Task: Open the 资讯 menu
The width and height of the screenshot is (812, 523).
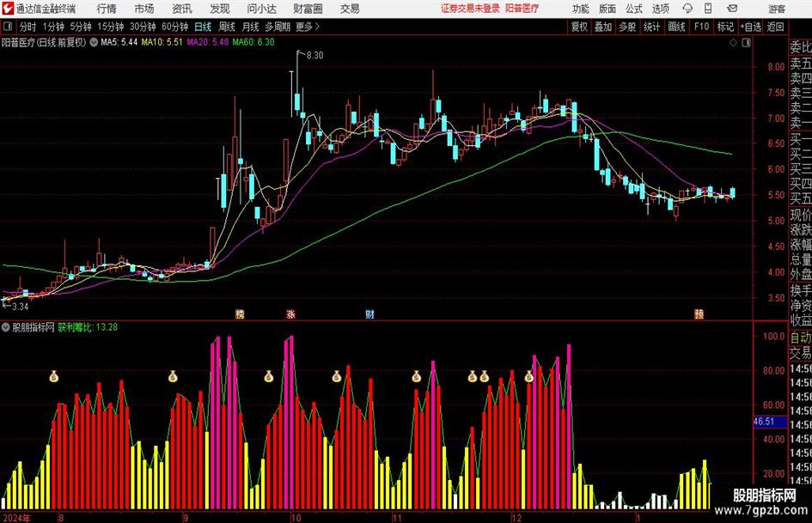Action: pos(182,9)
